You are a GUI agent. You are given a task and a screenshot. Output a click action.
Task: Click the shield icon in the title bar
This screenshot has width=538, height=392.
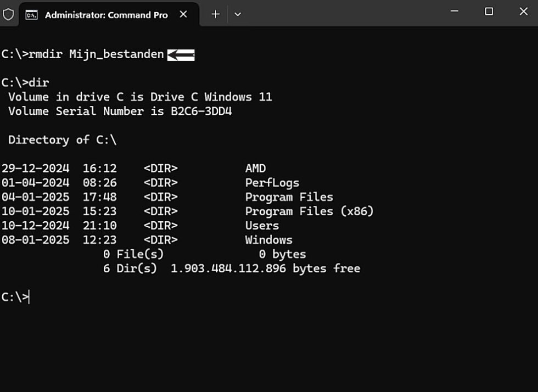click(x=9, y=15)
